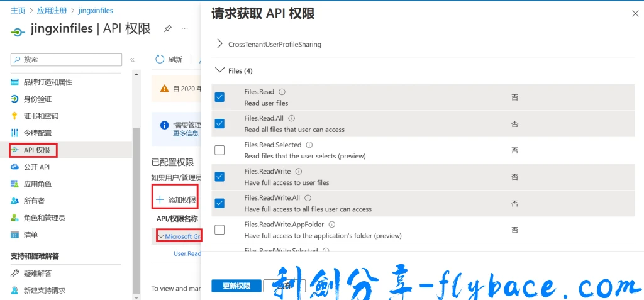The width and height of the screenshot is (644, 300).
Task: Pin the jingxinfiles page with pin icon
Action: click(x=167, y=28)
